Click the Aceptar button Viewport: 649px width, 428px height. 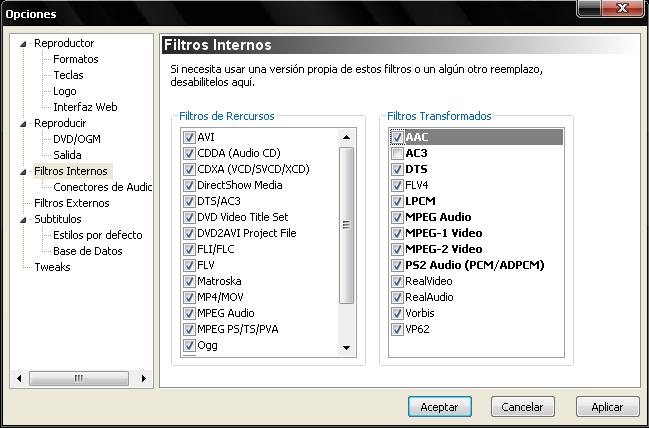(440, 407)
